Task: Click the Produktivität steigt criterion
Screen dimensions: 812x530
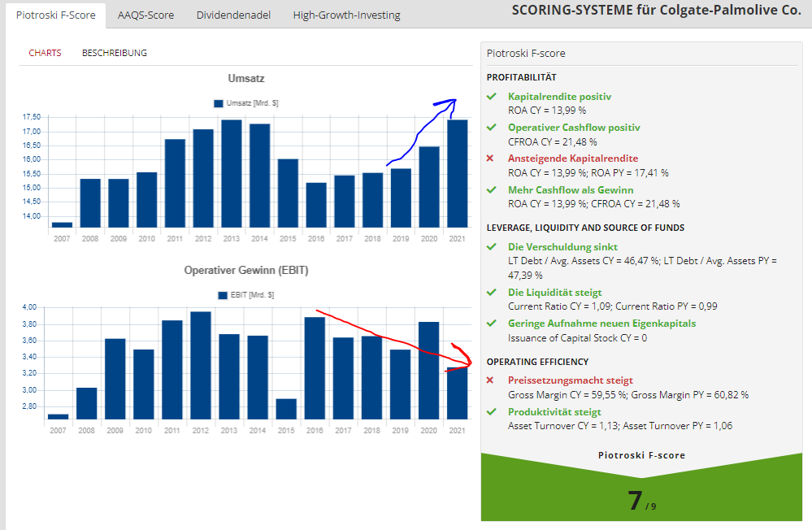Action: pyautogui.click(x=554, y=412)
